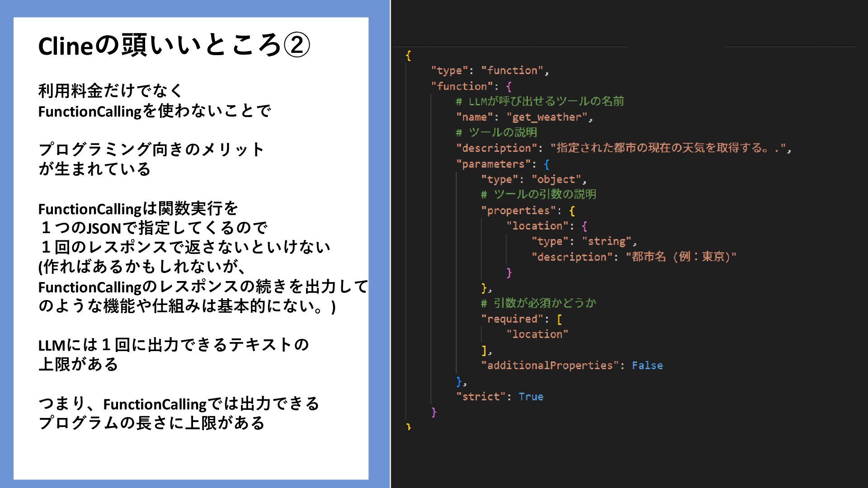Click the code line '"properties": {'

[x=528, y=211]
